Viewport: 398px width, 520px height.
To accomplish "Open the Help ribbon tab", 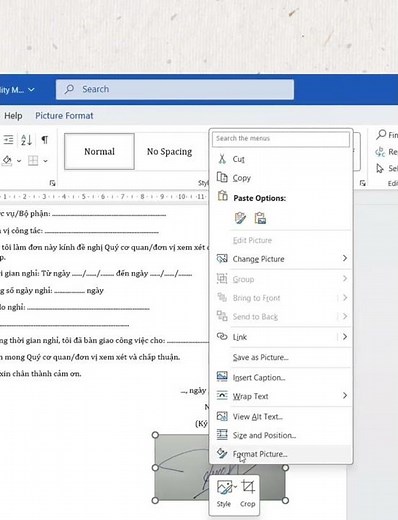I will [13, 116].
